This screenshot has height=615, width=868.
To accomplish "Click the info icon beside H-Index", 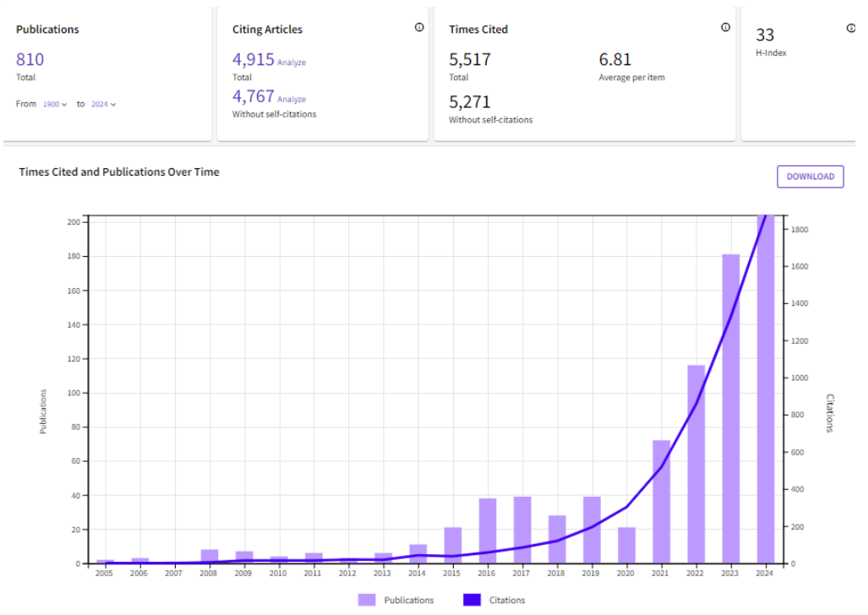I will (x=850, y=28).
